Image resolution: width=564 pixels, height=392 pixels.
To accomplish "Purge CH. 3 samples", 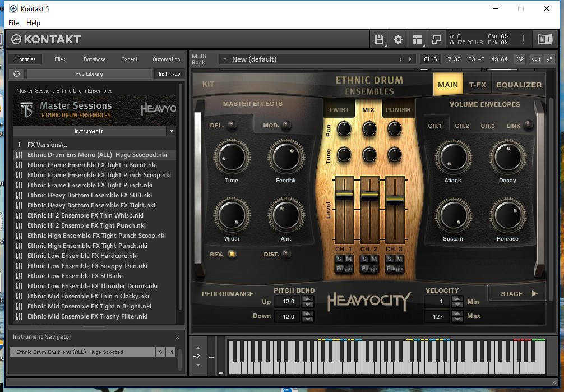I will [x=395, y=269].
